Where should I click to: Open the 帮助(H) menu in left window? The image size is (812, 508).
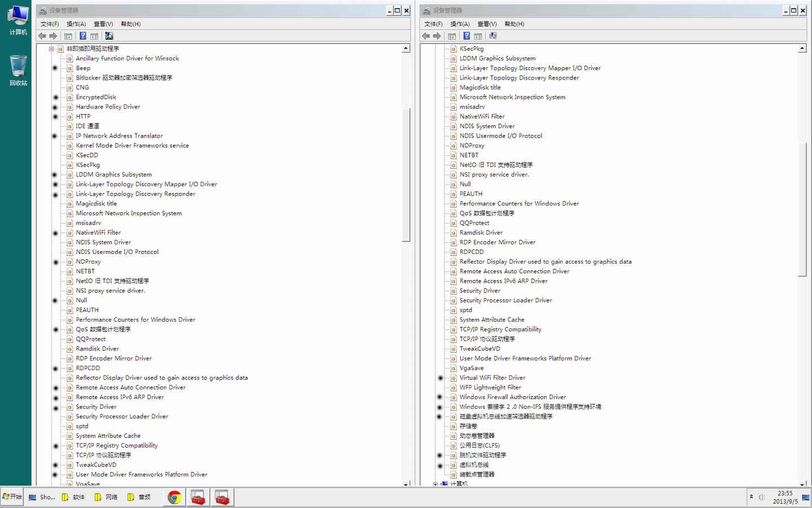click(x=131, y=24)
